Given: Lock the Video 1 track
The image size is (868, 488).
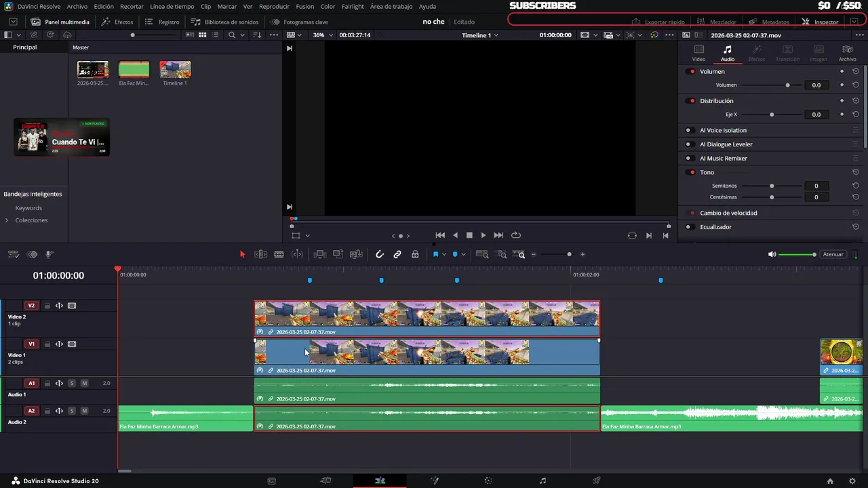Looking at the screenshot, I should point(47,344).
